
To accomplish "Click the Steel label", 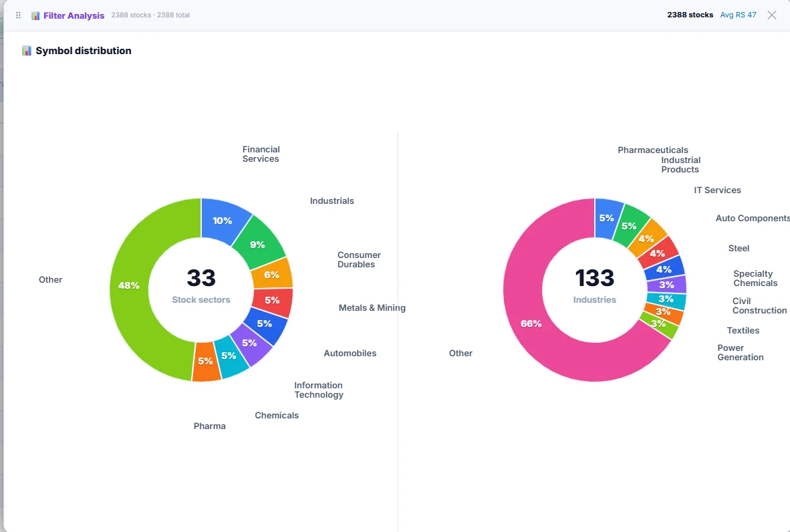I will click(x=739, y=249).
